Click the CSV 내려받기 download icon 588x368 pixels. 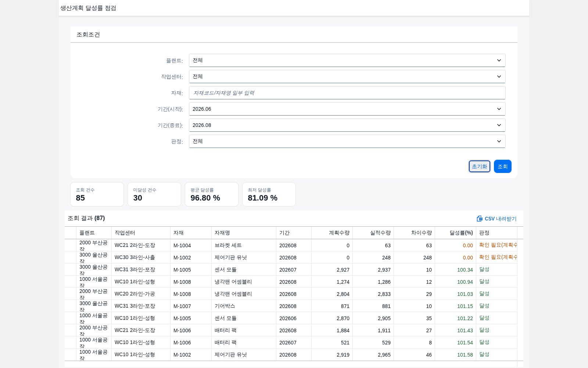pyautogui.click(x=480, y=219)
